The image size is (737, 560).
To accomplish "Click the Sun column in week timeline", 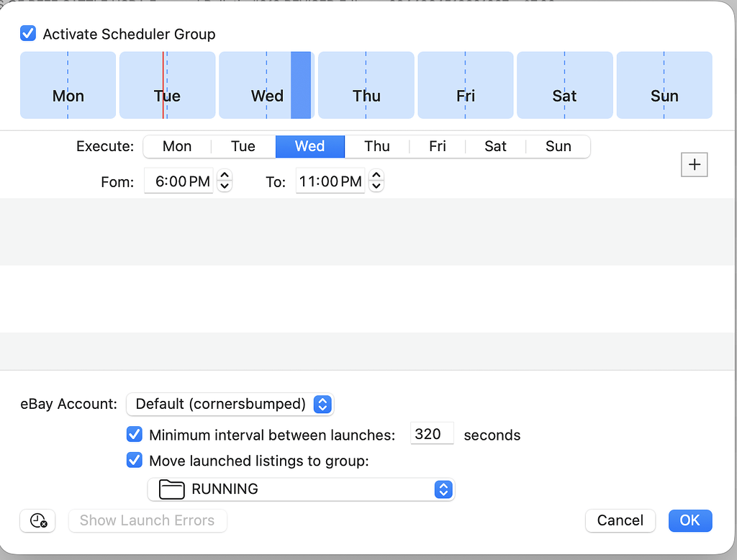I will click(664, 85).
